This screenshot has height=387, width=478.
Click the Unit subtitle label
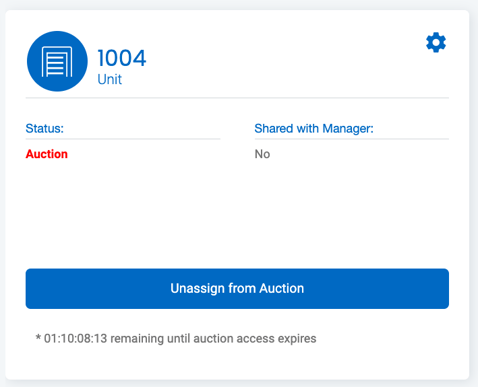[x=109, y=80]
